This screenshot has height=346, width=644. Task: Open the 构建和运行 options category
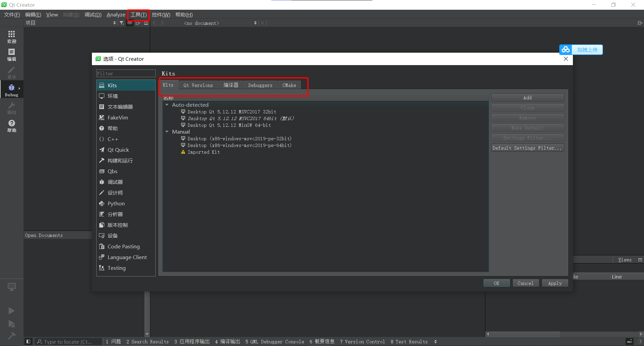point(126,160)
